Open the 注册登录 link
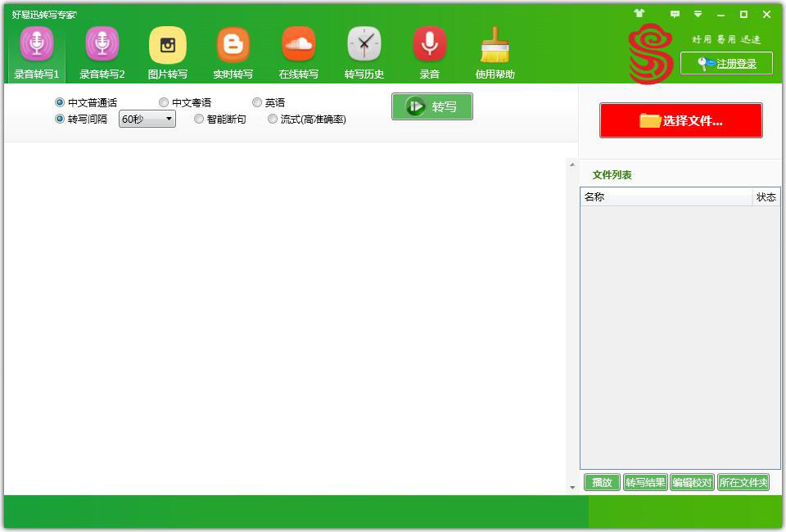 tap(726, 63)
